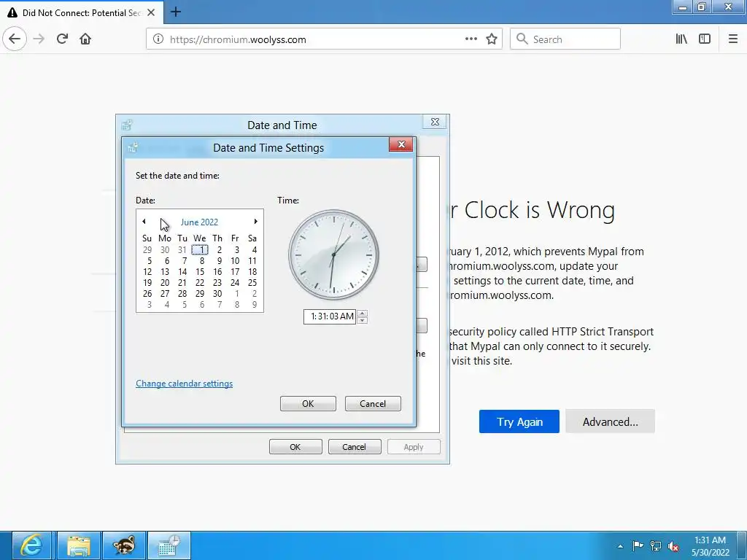Viewport: 747px width, 560px height.
Task: Open the Library icon in toolbar
Action: click(681, 39)
